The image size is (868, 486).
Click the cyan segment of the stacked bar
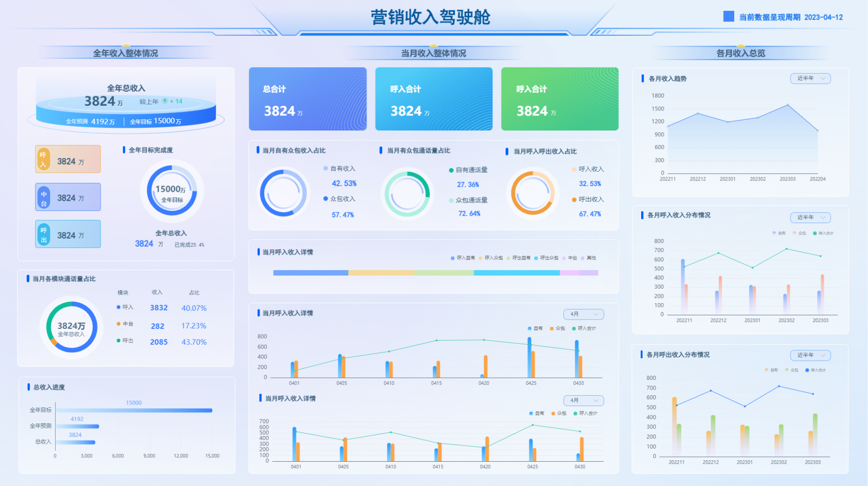[517, 273]
